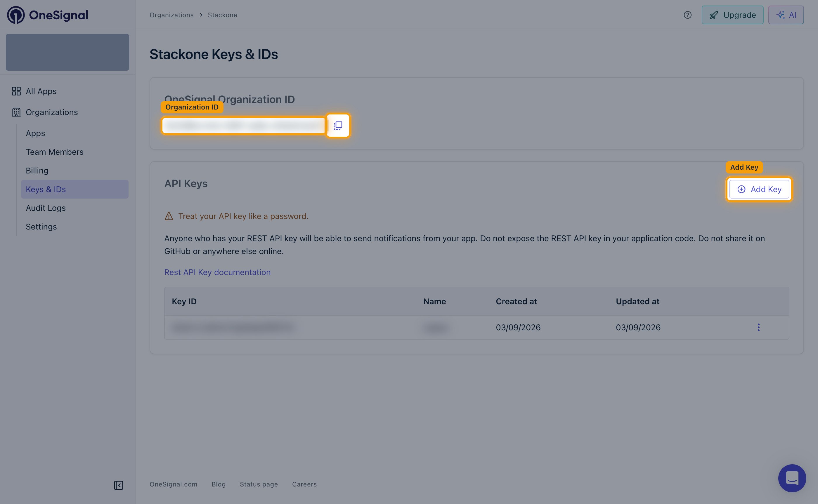
Task: Click the Updated at column header
Action: [x=637, y=301]
